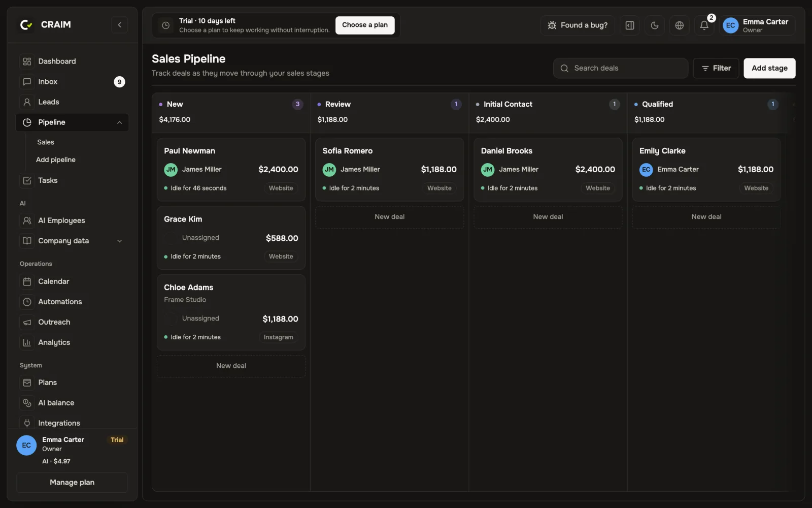This screenshot has height=508, width=812.
Task: Click the Leads person icon
Action: (27, 102)
